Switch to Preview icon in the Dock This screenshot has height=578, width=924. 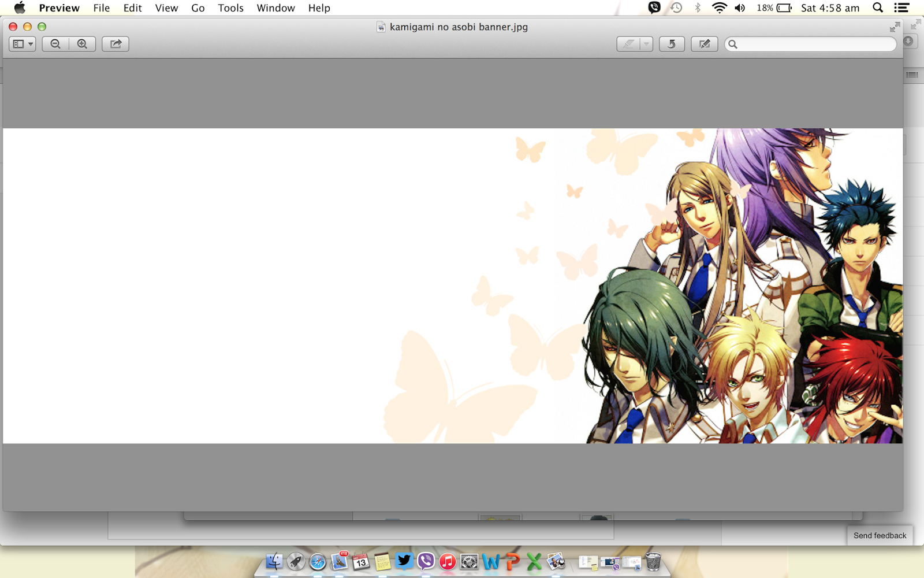(556, 561)
